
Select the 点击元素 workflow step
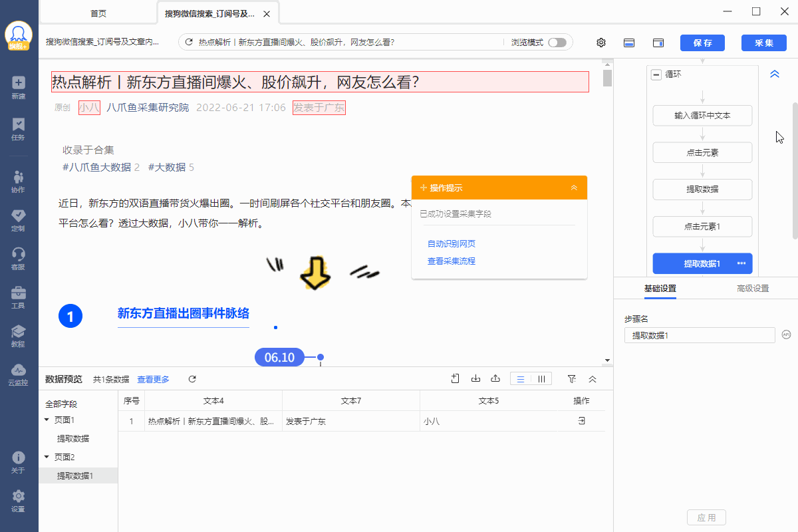click(702, 152)
